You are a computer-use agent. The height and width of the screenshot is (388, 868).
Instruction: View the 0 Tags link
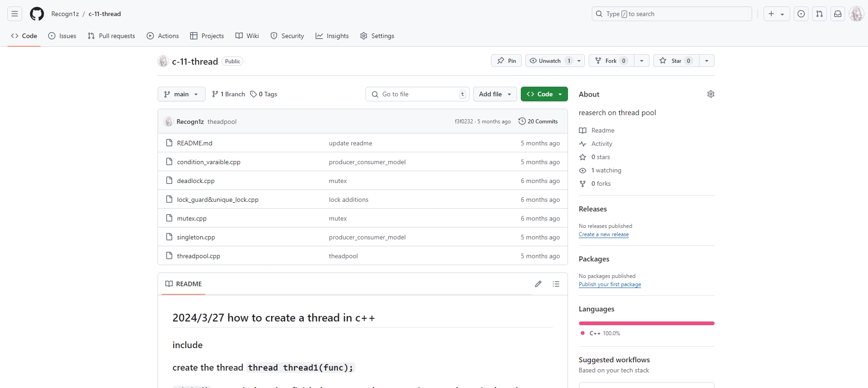click(264, 94)
